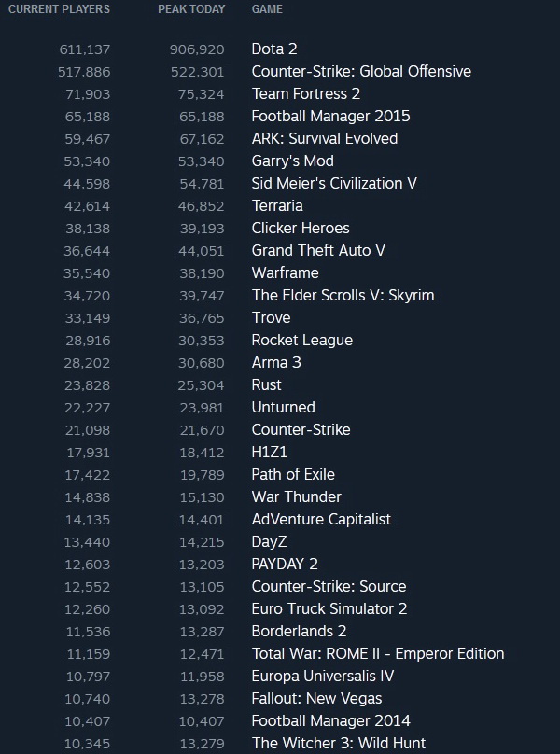Click the Peak Today column header
This screenshot has width=560, height=754.
pos(191,9)
